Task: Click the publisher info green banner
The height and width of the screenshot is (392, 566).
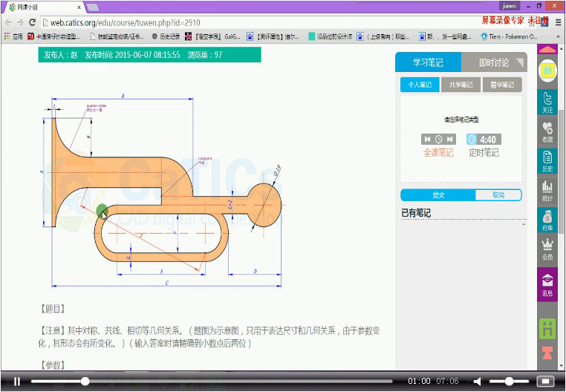Action: (x=149, y=55)
